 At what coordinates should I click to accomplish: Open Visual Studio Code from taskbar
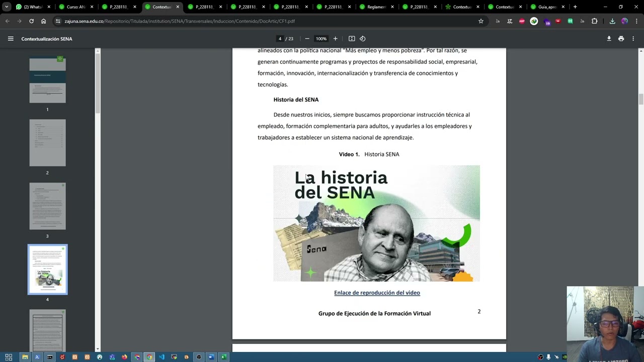click(162, 357)
